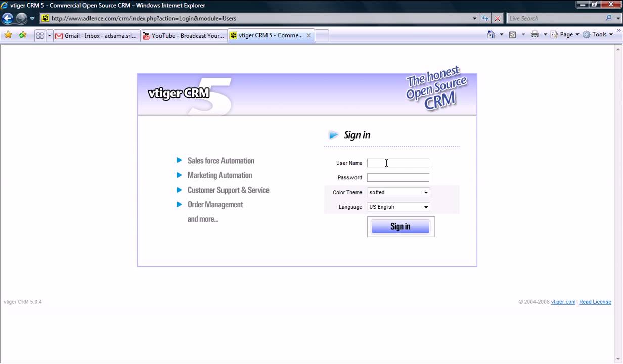Open the search provider options arrow

617,18
